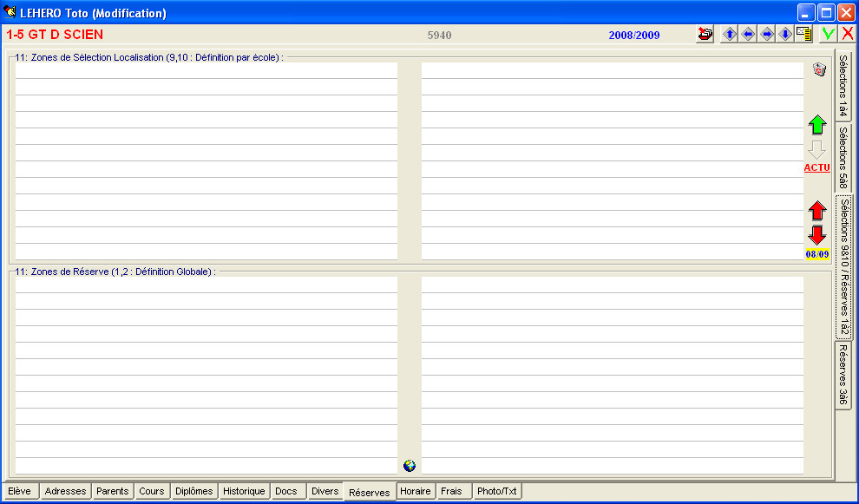The image size is (859, 504).
Task: Click the ACTU link
Action: 816,167
